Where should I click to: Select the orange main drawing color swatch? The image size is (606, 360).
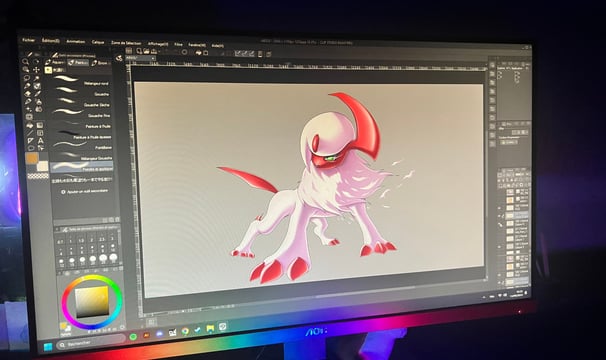tap(32, 158)
